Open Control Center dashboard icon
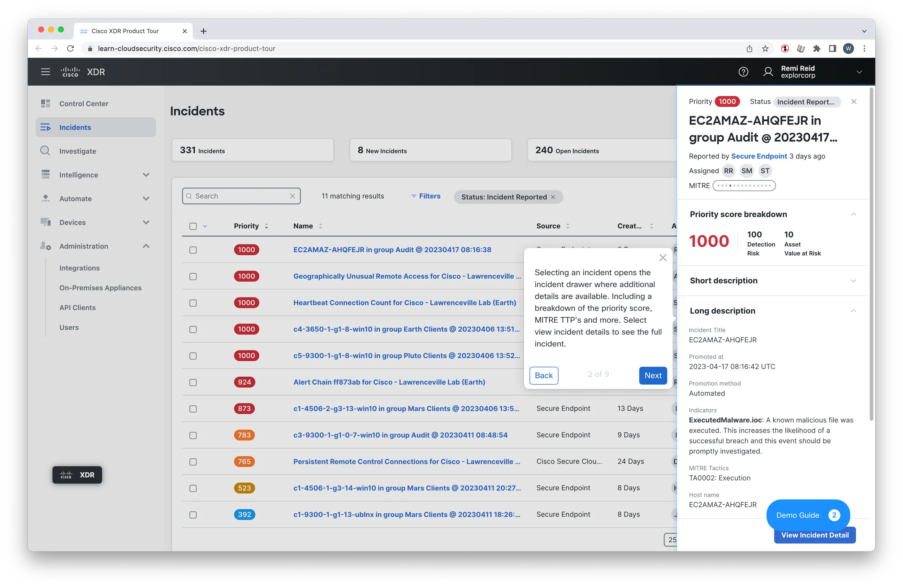Screen dimensions: 903x588 45,104
